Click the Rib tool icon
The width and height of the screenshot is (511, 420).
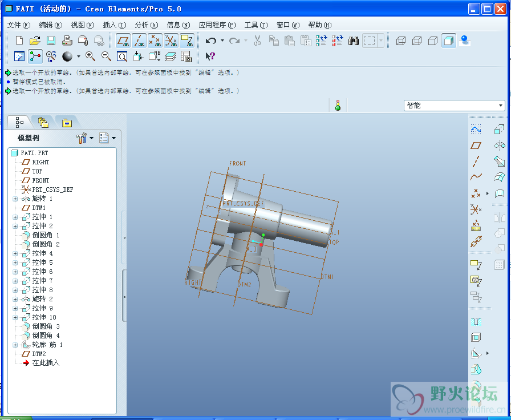(x=476, y=353)
